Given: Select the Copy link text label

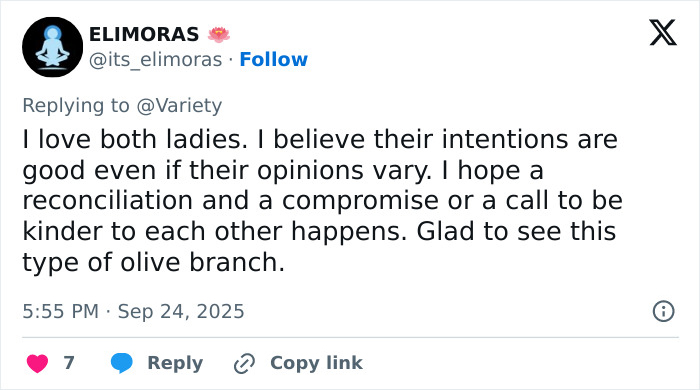Looking at the screenshot, I should [x=317, y=363].
